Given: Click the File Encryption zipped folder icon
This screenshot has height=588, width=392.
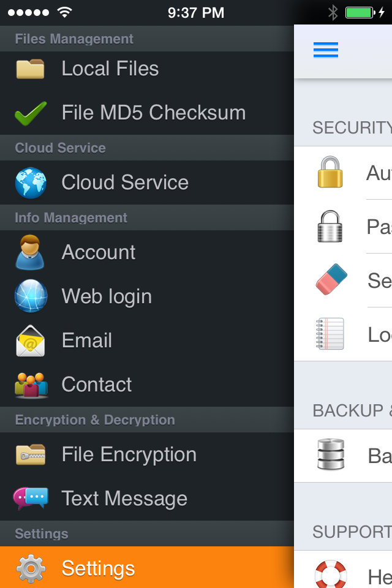Looking at the screenshot, I should (x=30, y=454).
